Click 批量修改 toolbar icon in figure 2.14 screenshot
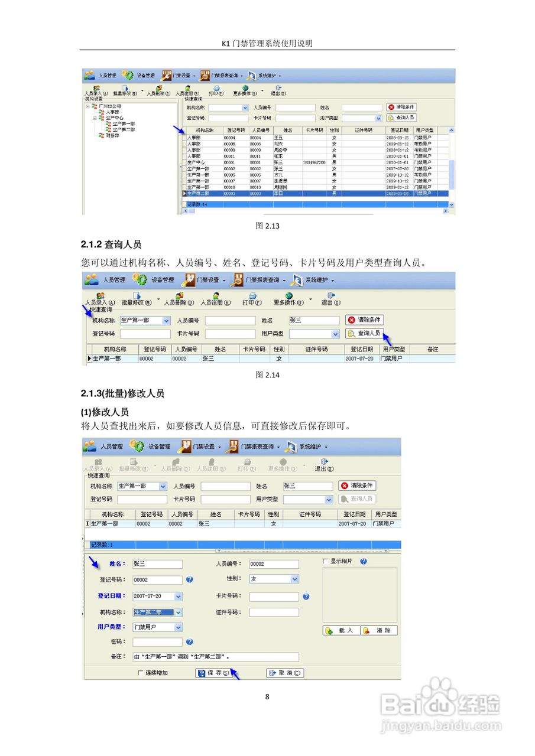The height and width of the screenshot is (756, 535). click(x=137, y=295)
